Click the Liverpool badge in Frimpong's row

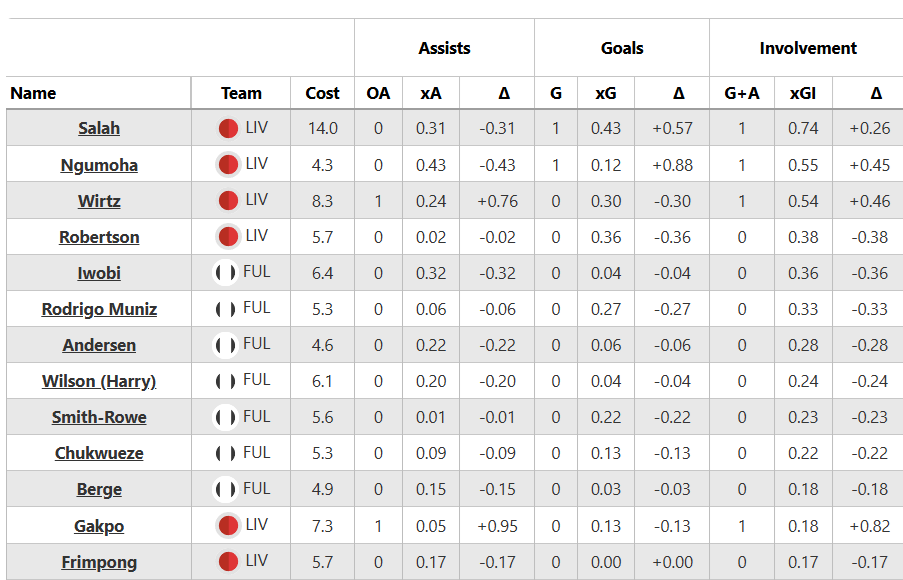pos(228,561)
